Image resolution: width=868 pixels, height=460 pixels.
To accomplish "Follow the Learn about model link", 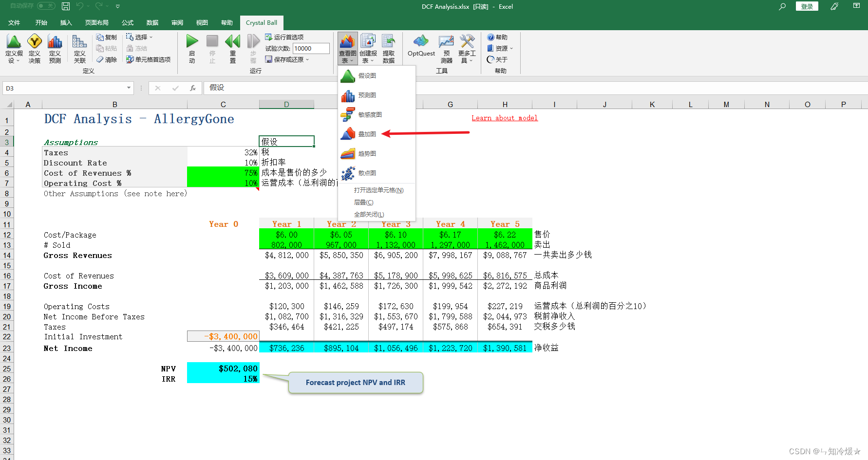I will coord(505,118).
